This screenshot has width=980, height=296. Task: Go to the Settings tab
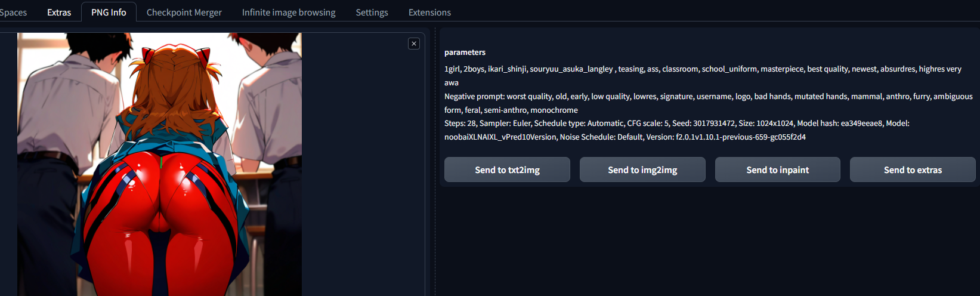click(372, 12)
